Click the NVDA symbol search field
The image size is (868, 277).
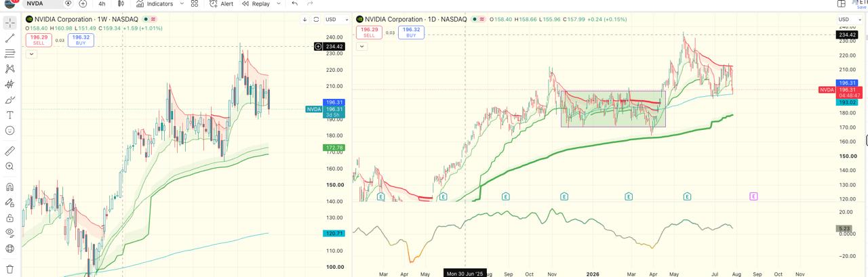point(42,4)
